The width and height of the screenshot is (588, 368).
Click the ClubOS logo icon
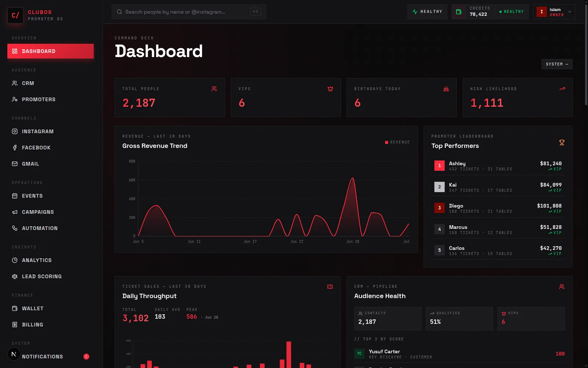(x=15, y=15)
